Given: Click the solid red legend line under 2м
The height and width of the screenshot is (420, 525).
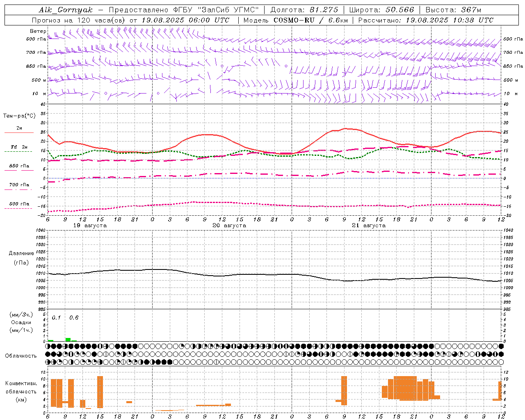Looking at the screenshot, I should click(x=19, y=133).
